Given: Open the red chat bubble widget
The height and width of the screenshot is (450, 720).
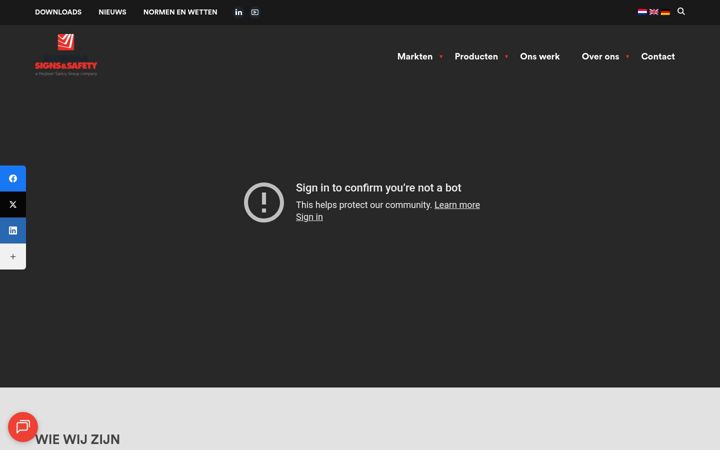Looking at the screenshot, I should click(x=22, y=427).
